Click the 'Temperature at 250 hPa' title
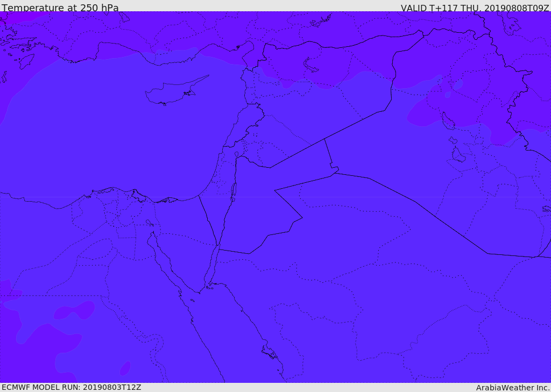 click(x=60, y=8)
